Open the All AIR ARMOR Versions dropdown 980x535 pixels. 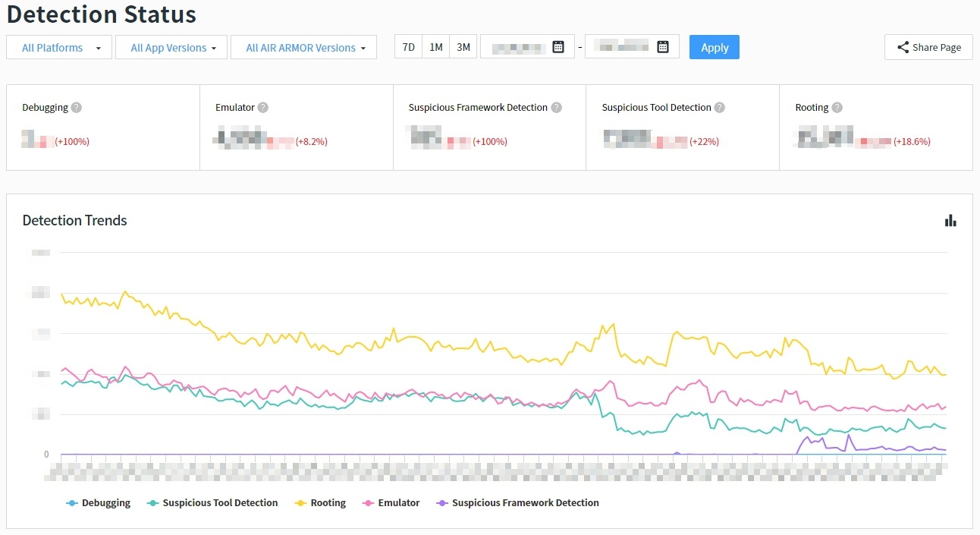coord(303,47)
